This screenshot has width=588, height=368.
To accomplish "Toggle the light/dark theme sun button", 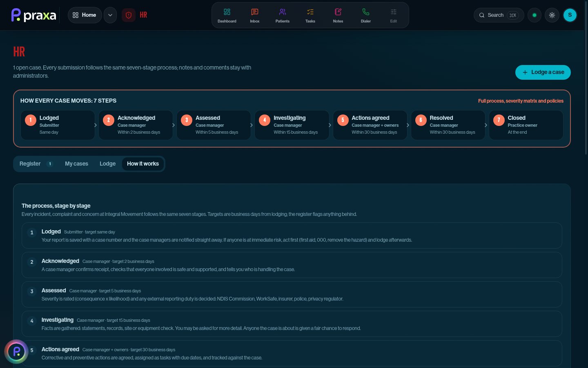I will tap(552, 15).
